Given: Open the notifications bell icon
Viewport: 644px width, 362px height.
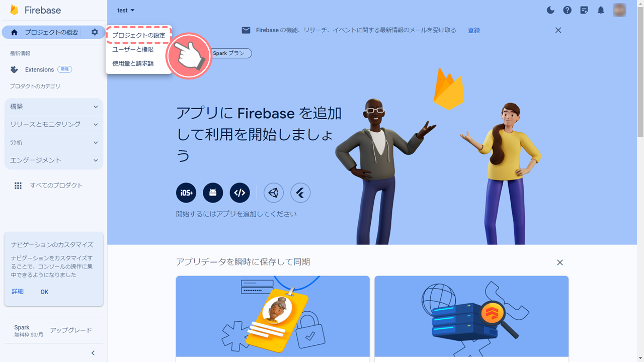Looking at the screenshot, I should [x=601, y=10].
